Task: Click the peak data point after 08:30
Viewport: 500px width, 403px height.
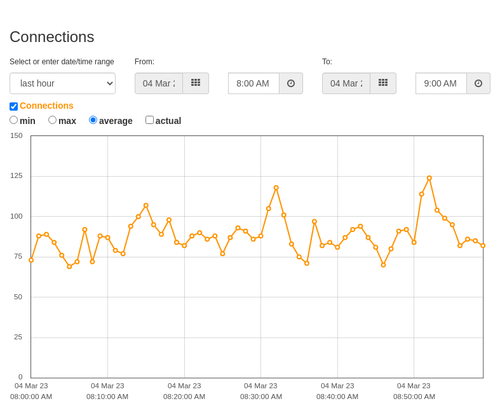Action: click(276, 188)
